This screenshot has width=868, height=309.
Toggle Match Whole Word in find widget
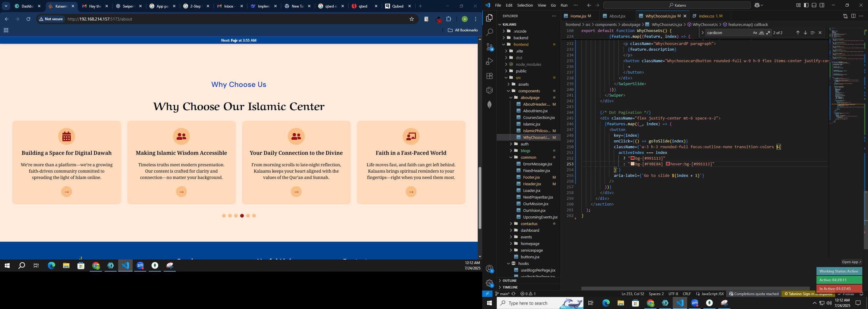pyautogui.click(x=762, y=33)
